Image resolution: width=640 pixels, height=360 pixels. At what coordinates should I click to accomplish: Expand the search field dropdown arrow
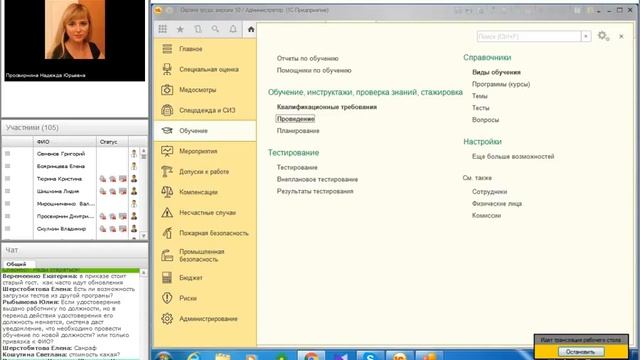point(586,36)
